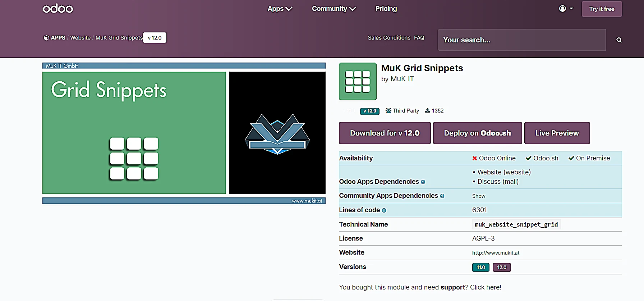Click the AGPL-3 license value
Image resolution: width=644 pixels, height=301 pixels.
click(483, 238)
